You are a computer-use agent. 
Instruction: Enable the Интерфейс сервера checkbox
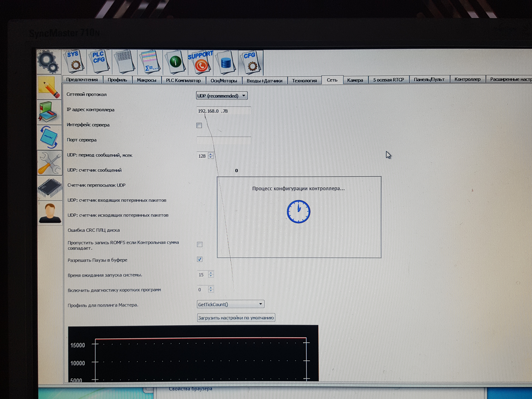(199, 125)
